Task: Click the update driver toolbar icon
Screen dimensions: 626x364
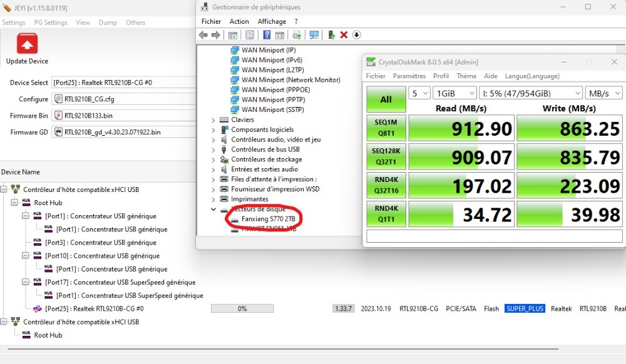Action: click(x=331, y=35)
